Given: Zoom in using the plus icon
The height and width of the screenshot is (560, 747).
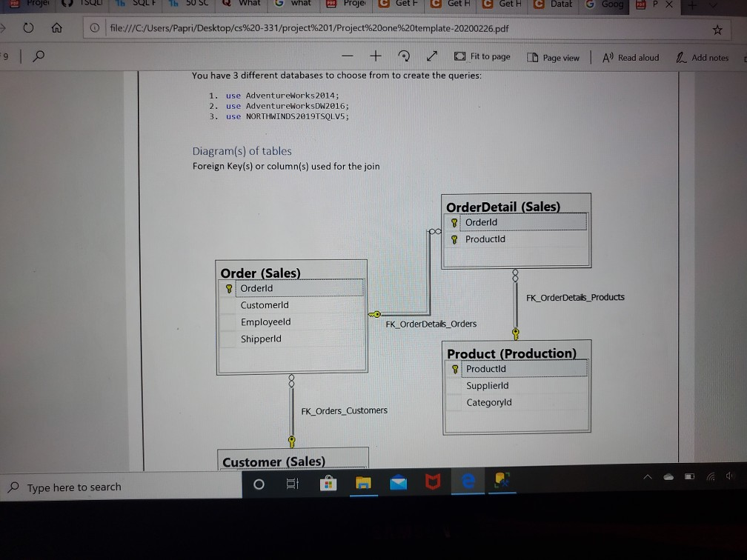Looking at the screenshot, I should (375, 56).
